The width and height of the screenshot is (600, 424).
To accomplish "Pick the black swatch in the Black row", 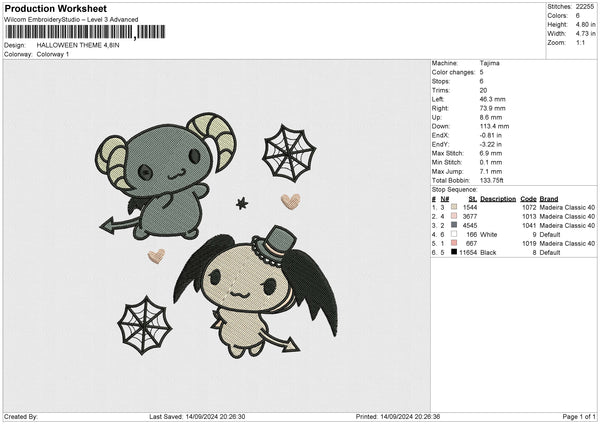I will click(454, 252).
